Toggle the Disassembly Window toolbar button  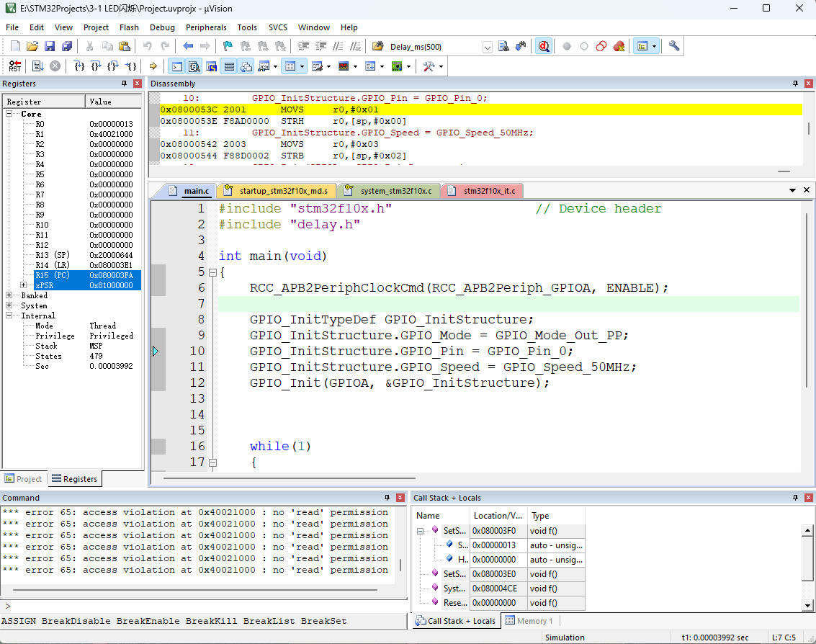pos(194,66)
